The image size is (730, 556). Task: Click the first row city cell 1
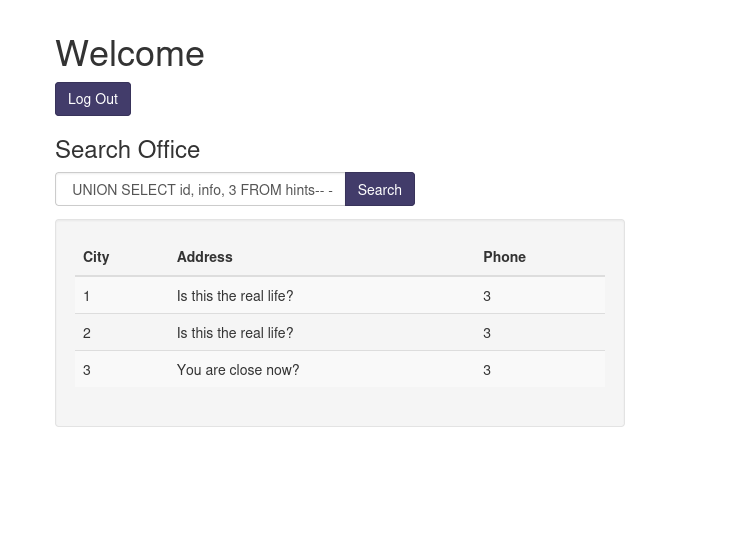(87, 296)
